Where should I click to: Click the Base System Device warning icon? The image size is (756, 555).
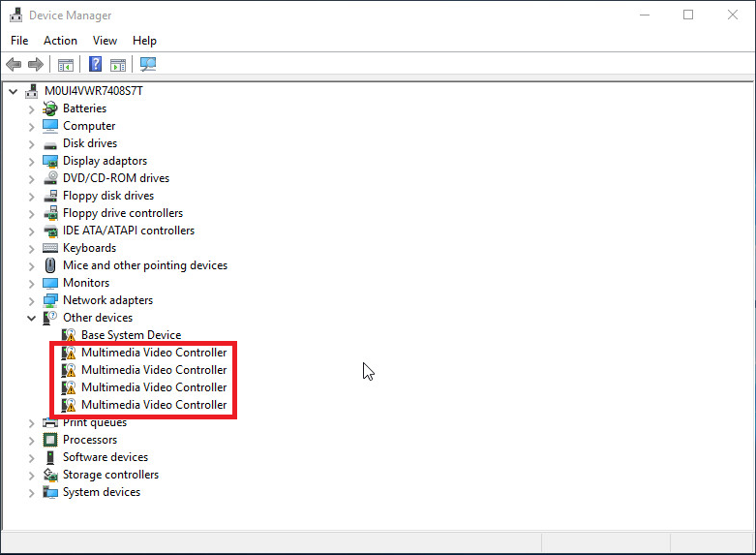(69, 335)
